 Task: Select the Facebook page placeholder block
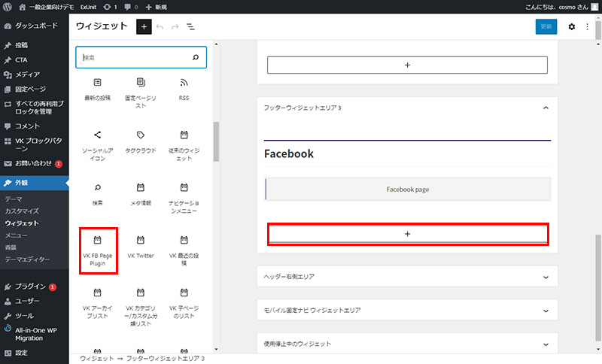[x=407, y=190]
